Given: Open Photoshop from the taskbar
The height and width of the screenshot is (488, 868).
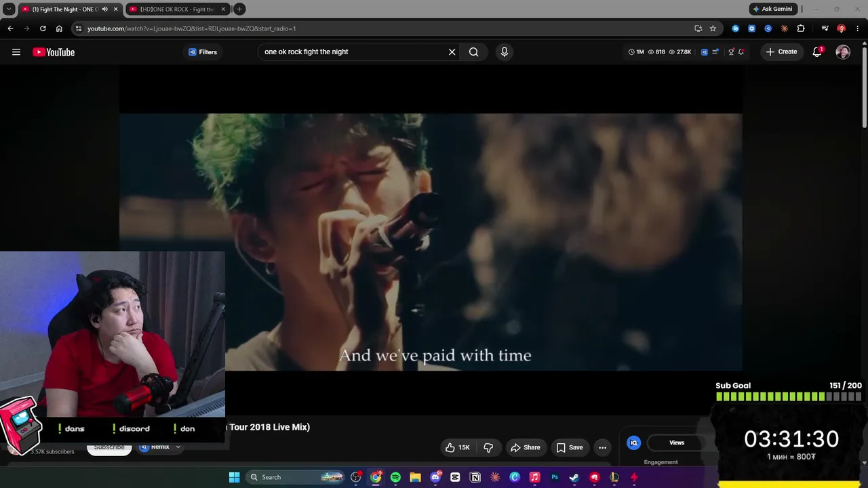Looking at the screenshot, I should pyautogui.click(x=555, y=477).
